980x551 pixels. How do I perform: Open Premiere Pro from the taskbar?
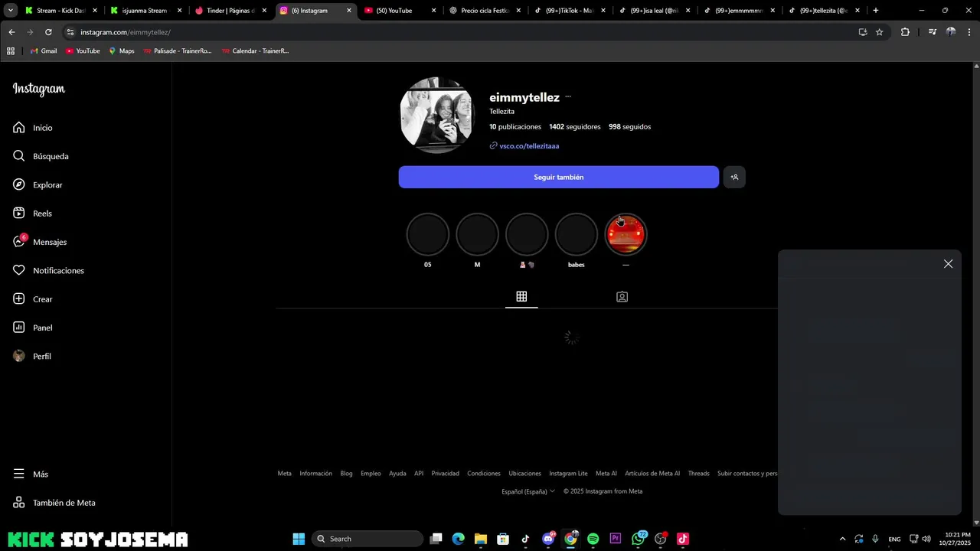point(616,539)
